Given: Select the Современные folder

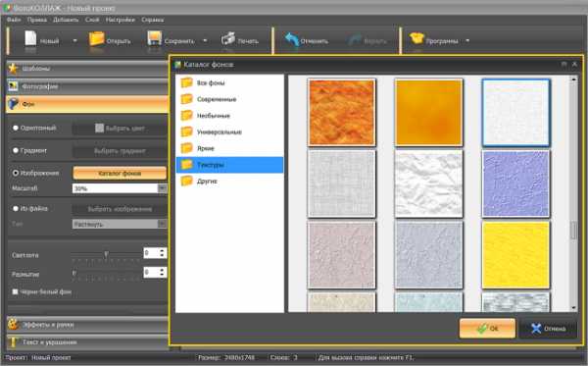Looking at the screenshot, I should [x=229, y=99].
